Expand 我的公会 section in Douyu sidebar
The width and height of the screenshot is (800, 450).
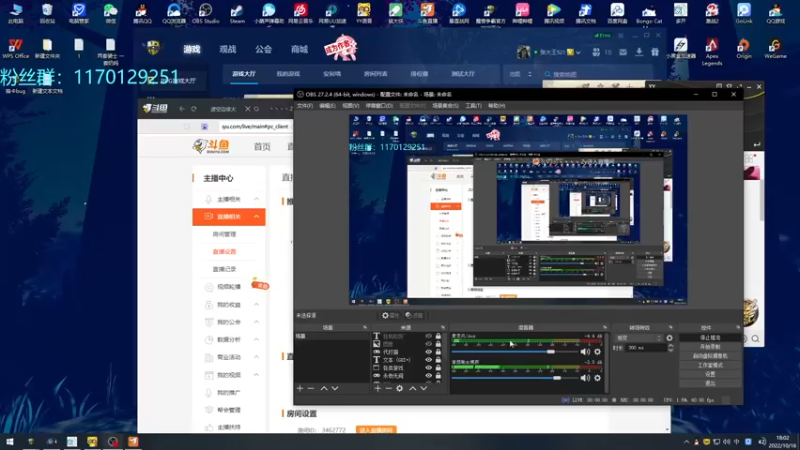257,322
